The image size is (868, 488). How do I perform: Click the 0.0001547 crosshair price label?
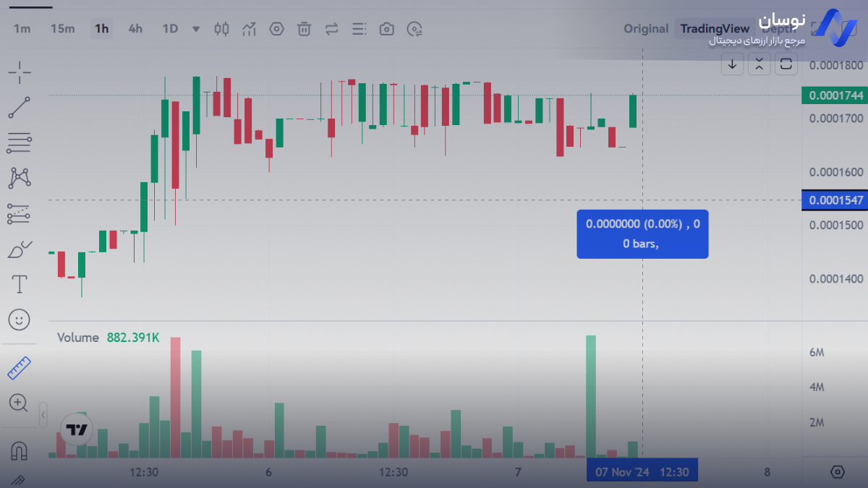pyautogui.click(x=835, y=200)
